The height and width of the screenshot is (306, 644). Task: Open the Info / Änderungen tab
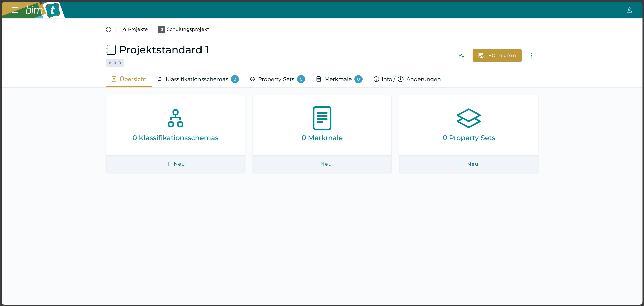[x=407, y=79]
